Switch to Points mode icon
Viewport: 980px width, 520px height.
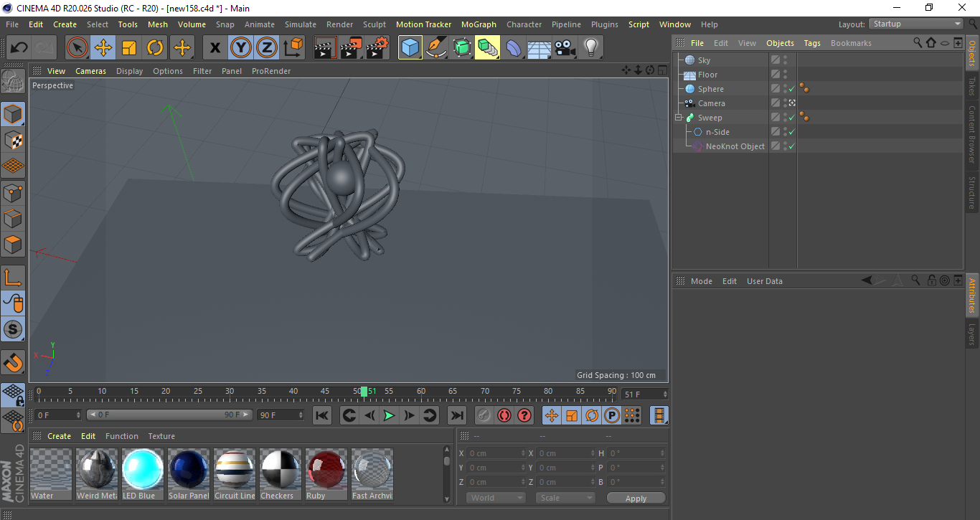tap(13, 192)
